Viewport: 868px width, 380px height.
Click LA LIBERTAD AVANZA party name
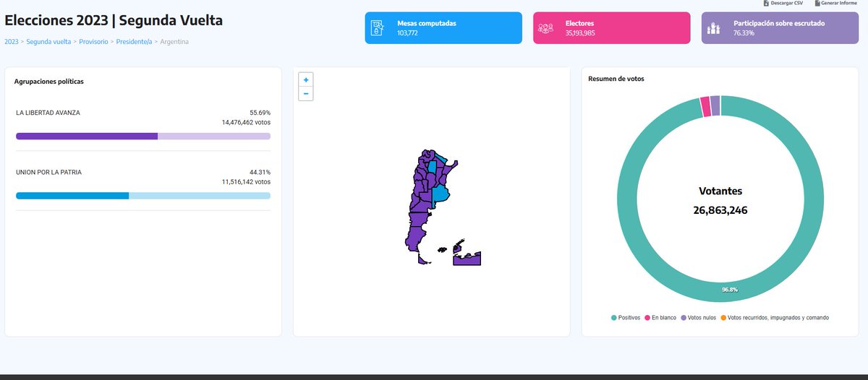tap(48, 113)
